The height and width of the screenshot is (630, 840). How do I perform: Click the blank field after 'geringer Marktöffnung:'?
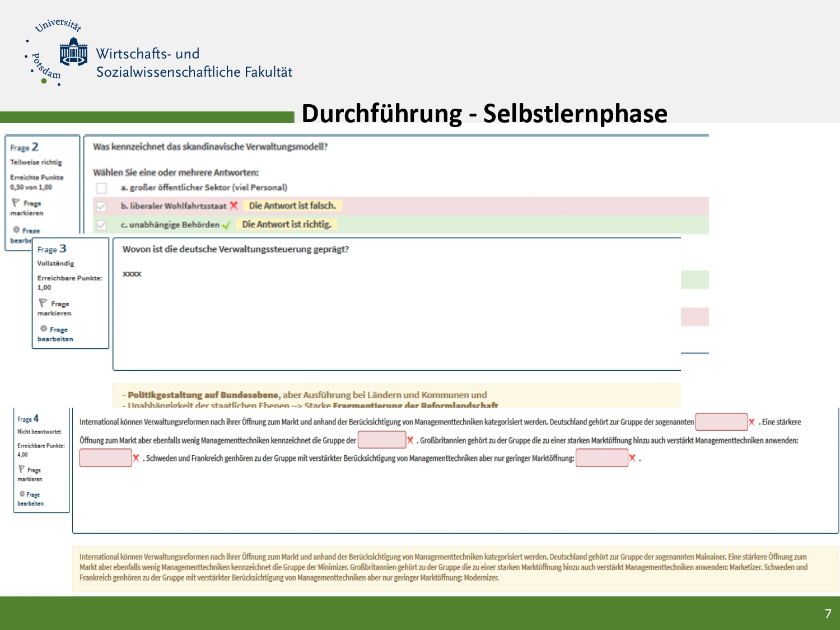[x=601, y=458]
